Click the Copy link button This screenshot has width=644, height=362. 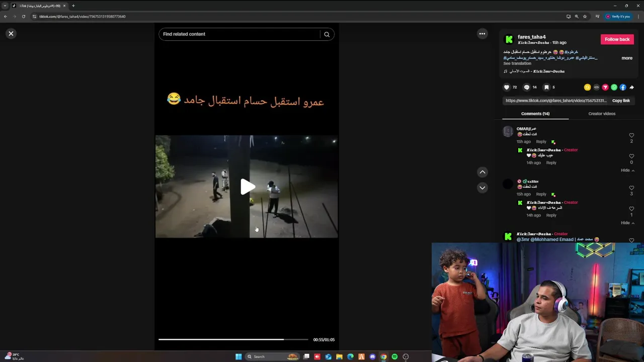pyautogui.click(x=621, y=101)
